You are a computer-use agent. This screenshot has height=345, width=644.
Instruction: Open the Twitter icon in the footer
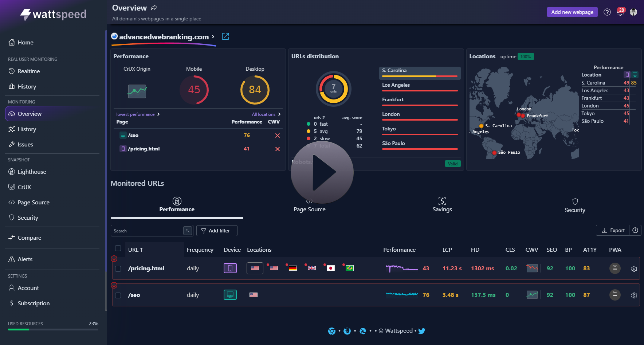click(422, 331)
